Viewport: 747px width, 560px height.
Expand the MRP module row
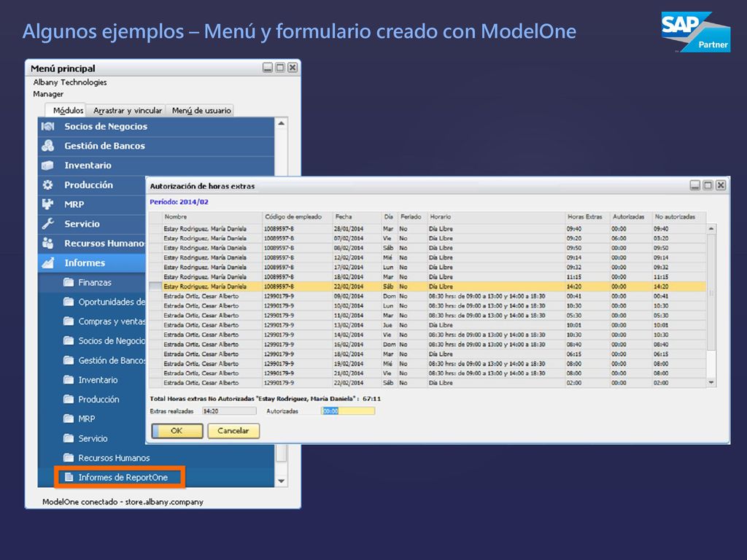pos(92,205)
